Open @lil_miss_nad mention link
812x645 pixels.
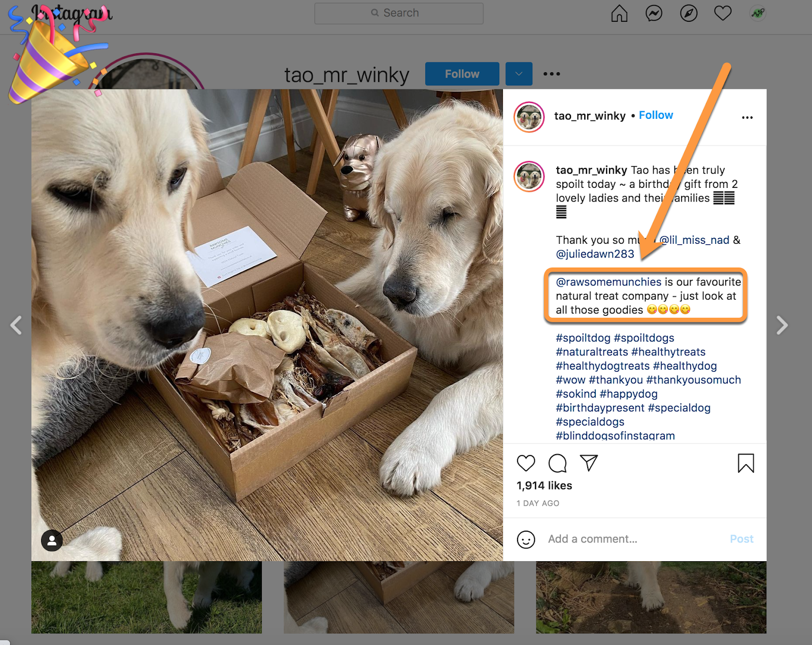coord(694,240)
